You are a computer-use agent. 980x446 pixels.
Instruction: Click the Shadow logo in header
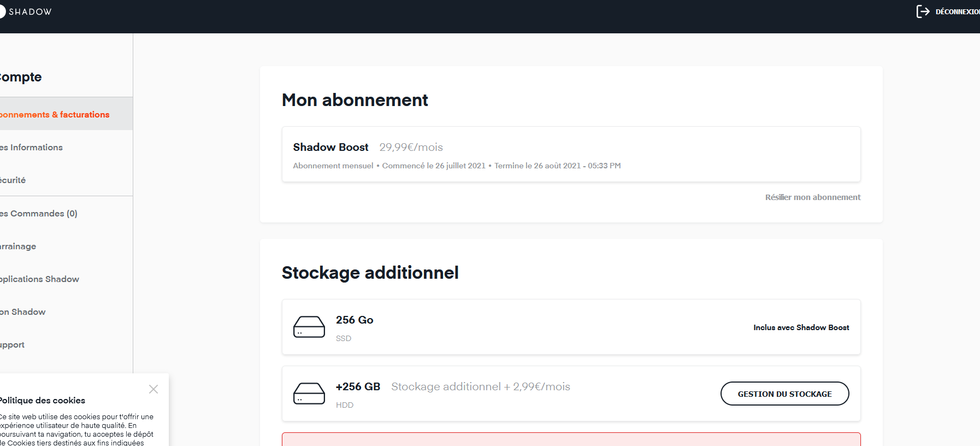pyautogui.click(x=26, y=11)
